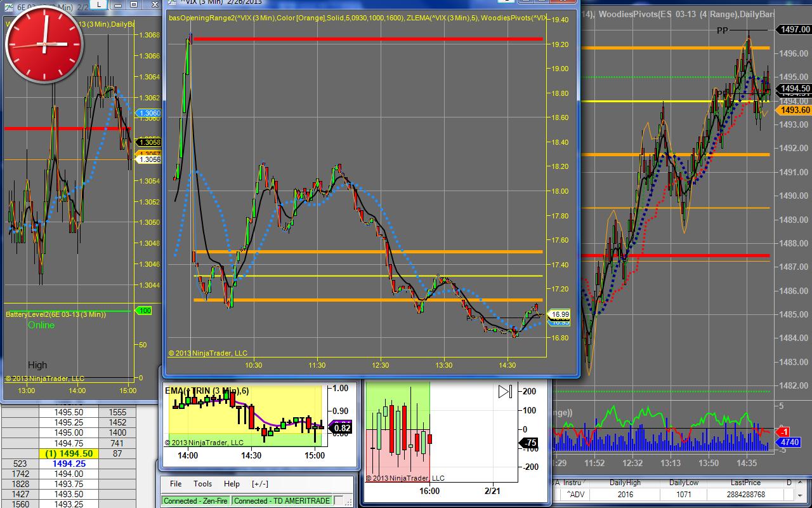Screen dimensions: 812x508
Task: Click the VIX chart window title icon
Action: click(x=173, y=3)
